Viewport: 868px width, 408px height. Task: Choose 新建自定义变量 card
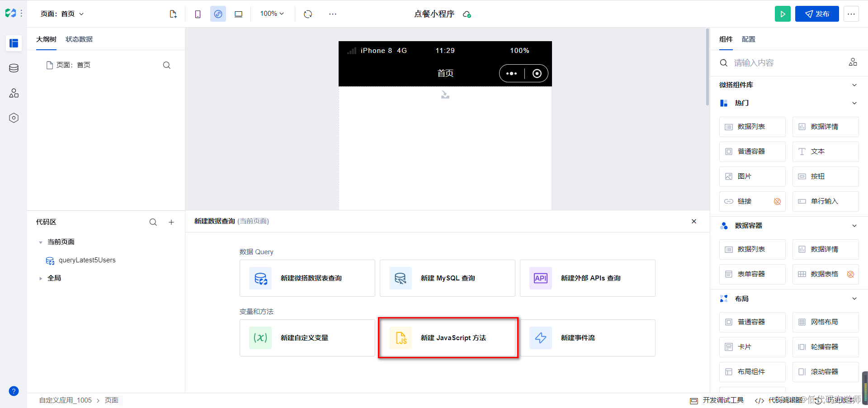(x=307, y=338)
